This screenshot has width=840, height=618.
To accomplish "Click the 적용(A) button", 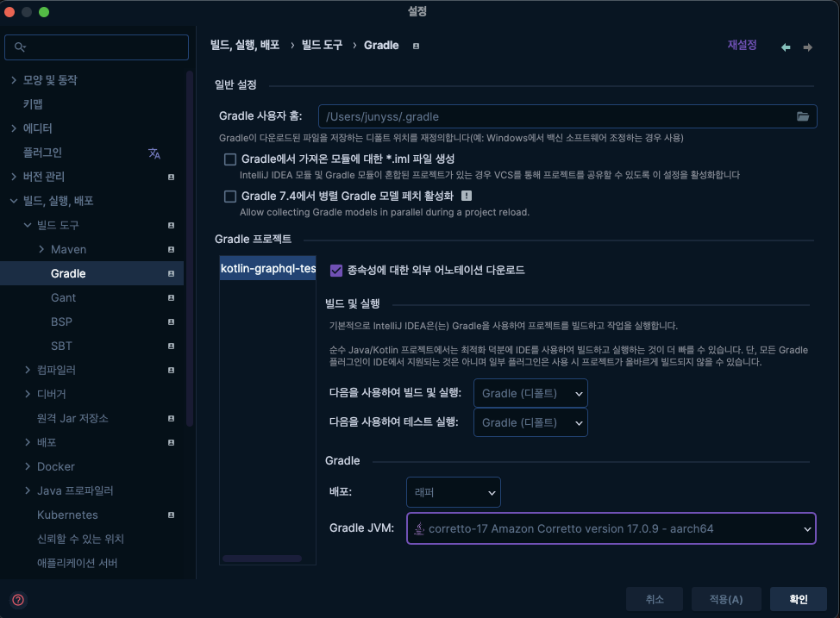I will coord(726,599).
